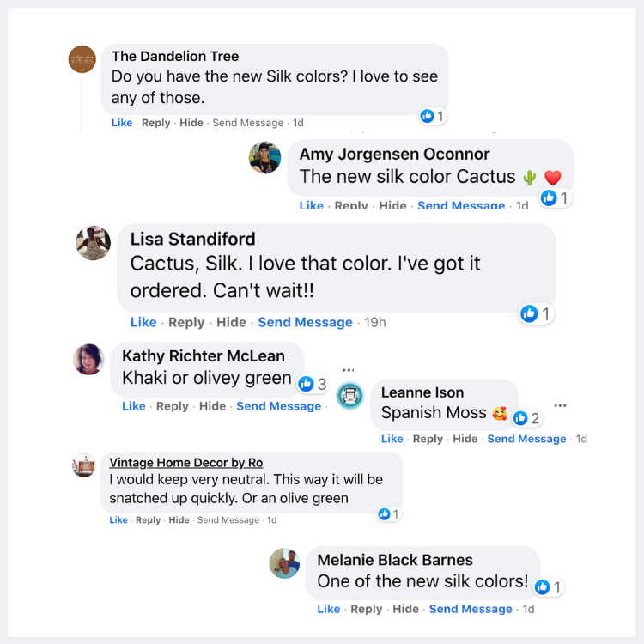Viewport: 644px width, 644px height.
Task: Click Kathy Richter McLean's avatar
Action: [x=88, y=359]
